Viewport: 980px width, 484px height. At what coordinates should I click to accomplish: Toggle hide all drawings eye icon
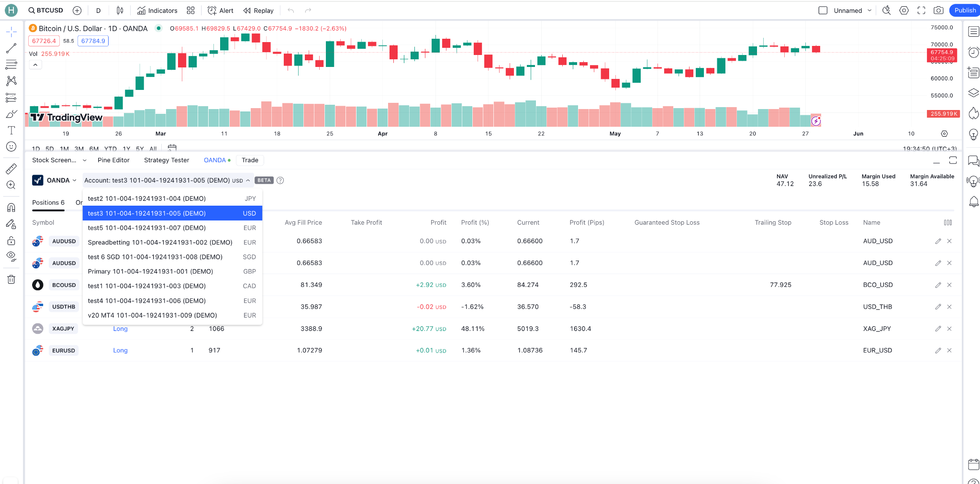coord(11,256)
